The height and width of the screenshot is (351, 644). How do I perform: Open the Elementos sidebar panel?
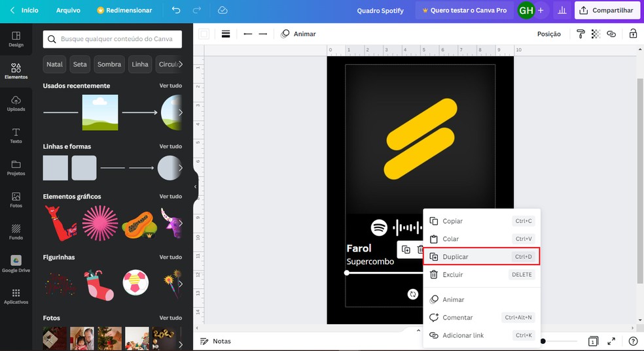16,71
